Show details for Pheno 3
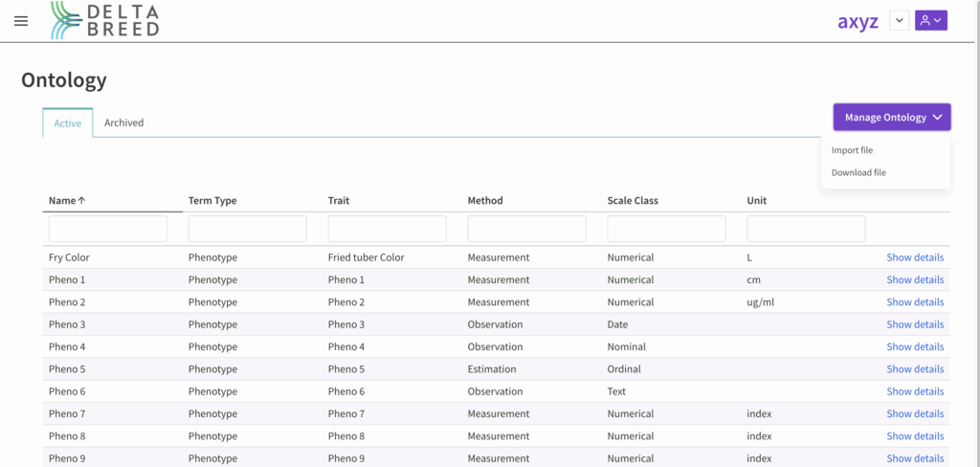This screenshot has height=467, width=980. 914,324
